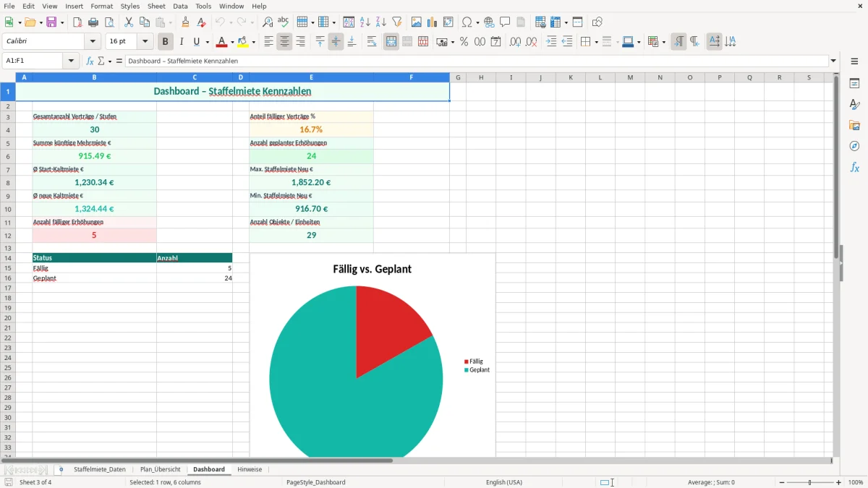Image resolution: width=868 pixels, height=488 pixels.
Task: Open the background color dropdown arrow
Action: (x=253, y=43)
